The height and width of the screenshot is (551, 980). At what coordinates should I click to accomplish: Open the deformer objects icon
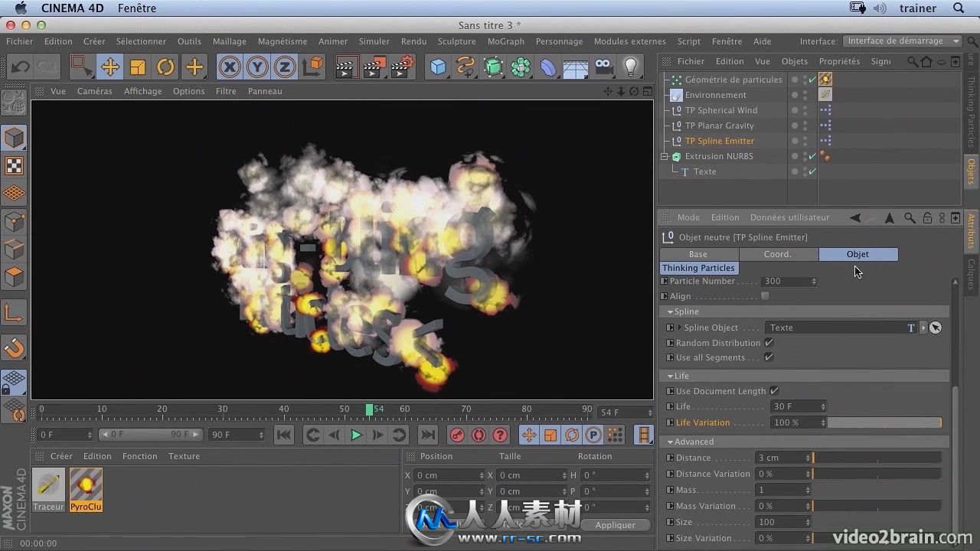point(548,67)
